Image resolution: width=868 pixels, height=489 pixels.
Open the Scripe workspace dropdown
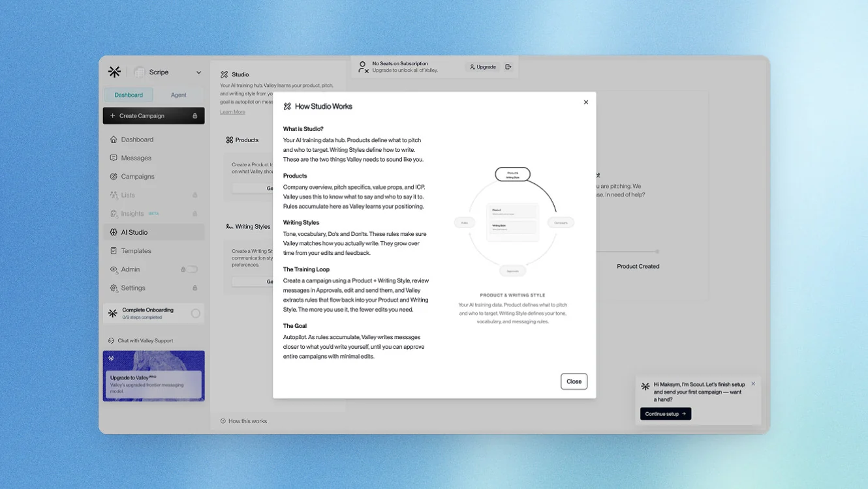pos(168,72)
